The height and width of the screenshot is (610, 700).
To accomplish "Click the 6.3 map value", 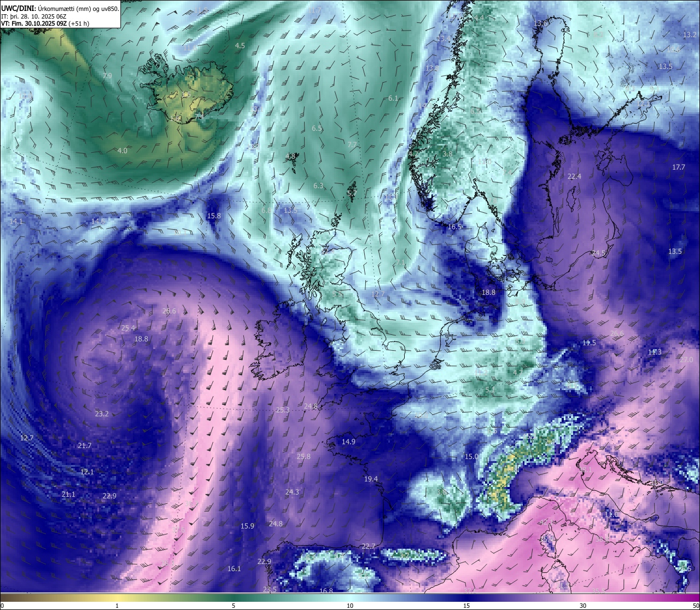I will pyautogui.click(x=318, y=186).
